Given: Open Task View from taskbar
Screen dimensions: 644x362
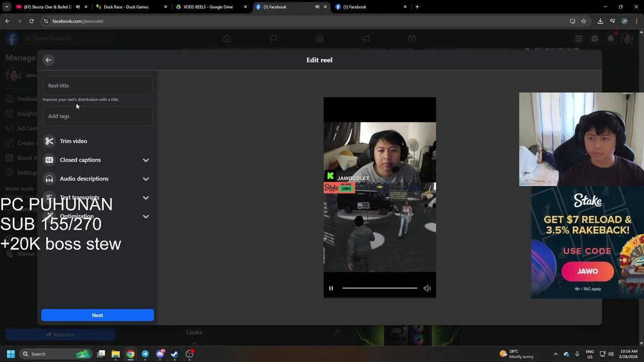Looking at the screenshot, I should (101, 354).
